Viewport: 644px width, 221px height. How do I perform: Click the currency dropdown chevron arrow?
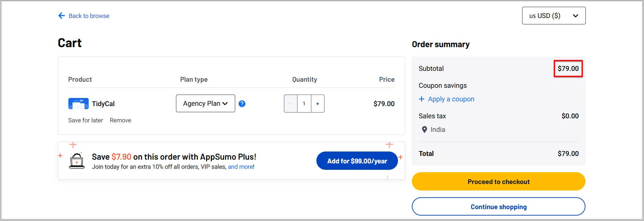pyautogui.click(x=575, y=16)
